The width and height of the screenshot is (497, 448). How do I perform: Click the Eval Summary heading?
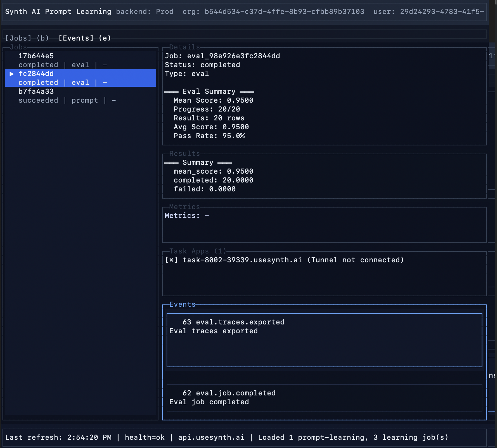209,91
